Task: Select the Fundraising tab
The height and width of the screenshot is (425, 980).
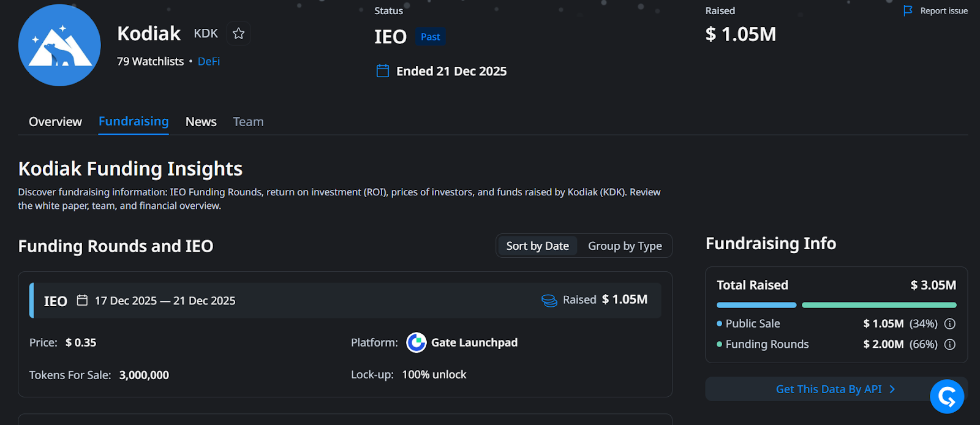Action: click(134, 121)
